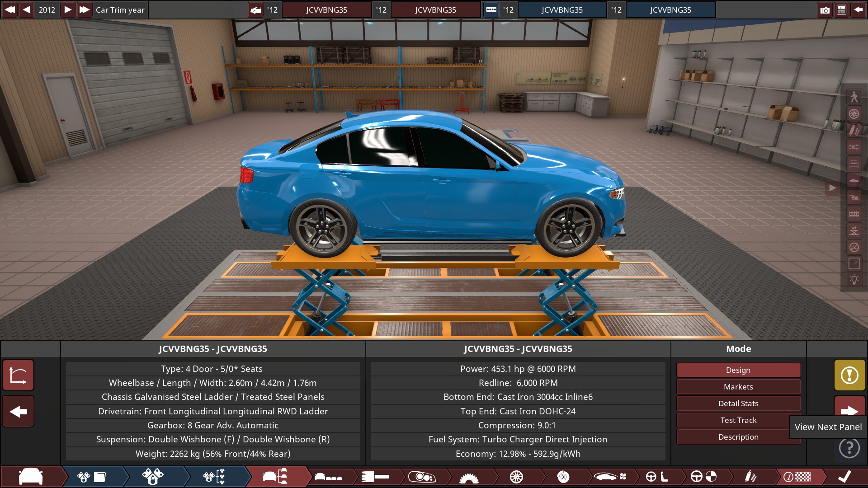Toggle the headlight fixtures icon in sidebar
Image resolution: width=868 pixels, height=488 pixels.
(854, 197)
